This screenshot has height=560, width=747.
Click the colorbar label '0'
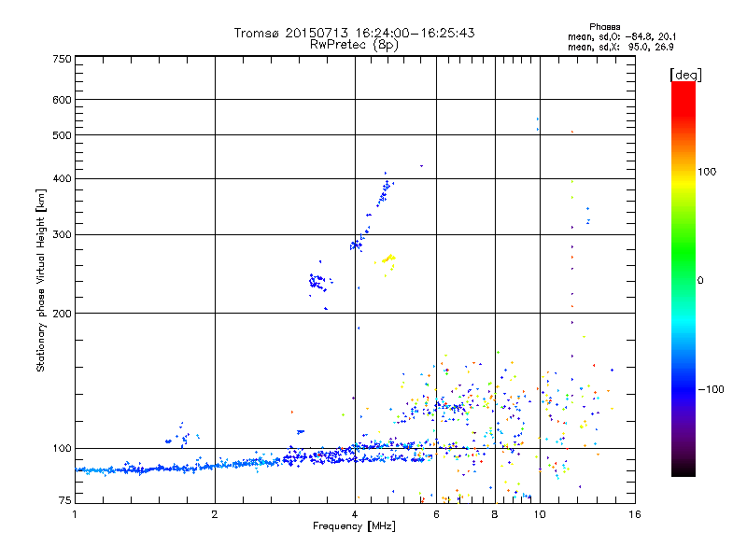click(x=700, y=281)
